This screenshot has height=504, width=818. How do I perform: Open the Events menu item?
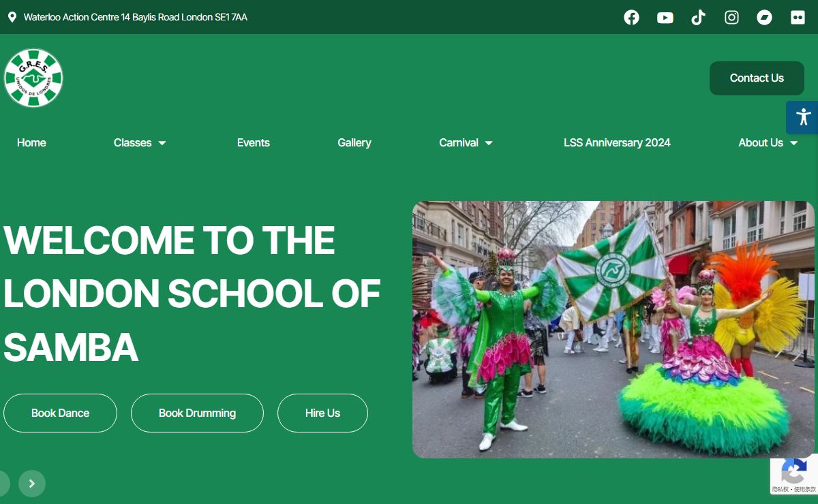click(x=254, y=142)
